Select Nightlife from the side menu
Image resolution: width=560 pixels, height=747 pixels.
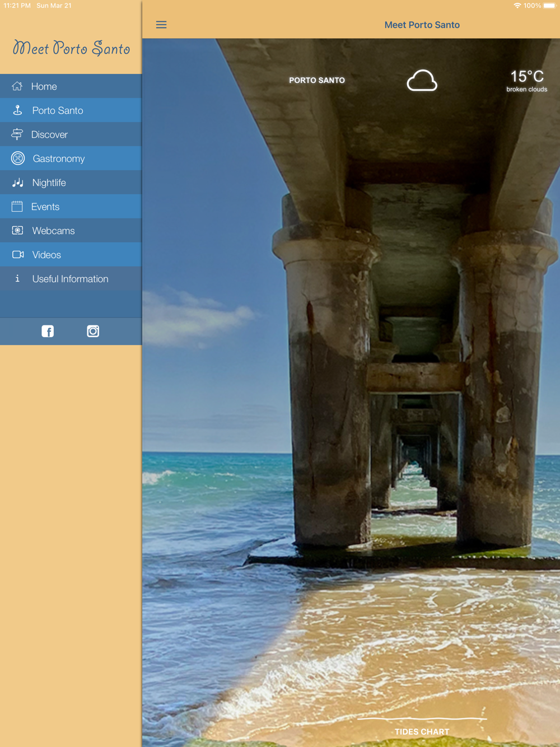pos(71,183)
